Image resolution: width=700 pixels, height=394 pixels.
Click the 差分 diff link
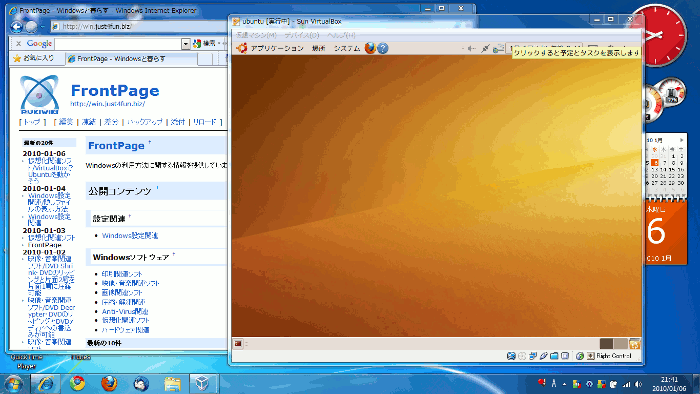(111, 122)
